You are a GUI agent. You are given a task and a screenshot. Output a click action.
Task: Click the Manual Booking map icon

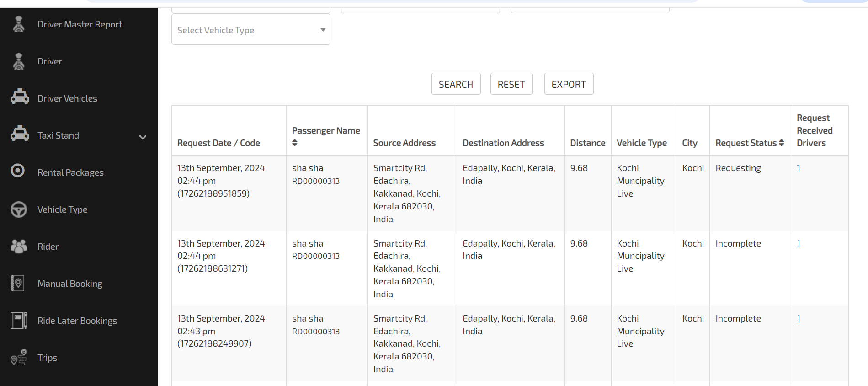click(x=18, y=284)
